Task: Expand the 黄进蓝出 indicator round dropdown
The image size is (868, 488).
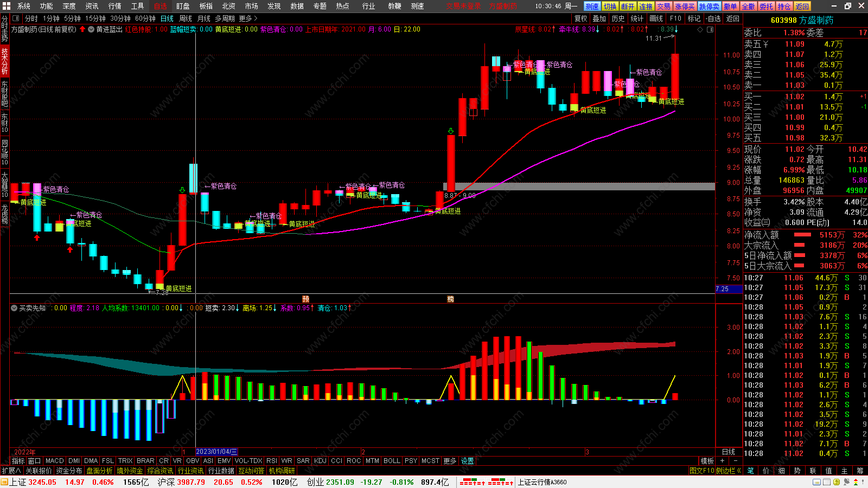Action: click(x=91, y=29)
